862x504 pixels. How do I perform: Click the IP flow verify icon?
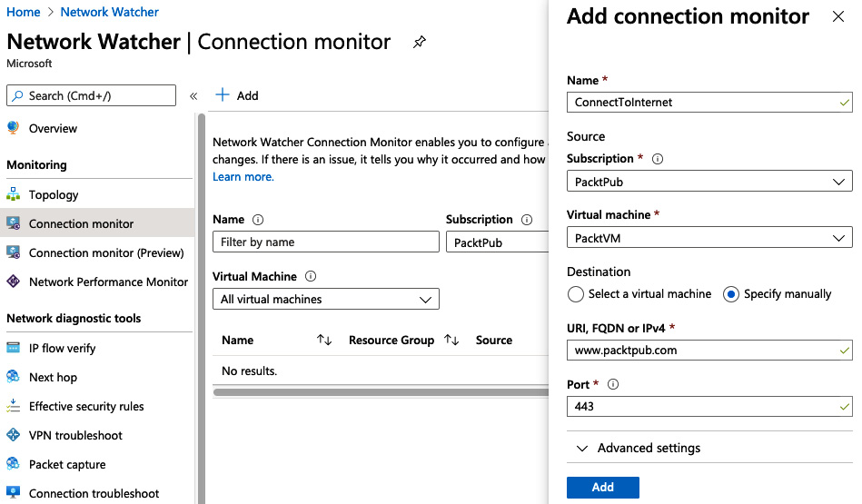click(14, 348)
